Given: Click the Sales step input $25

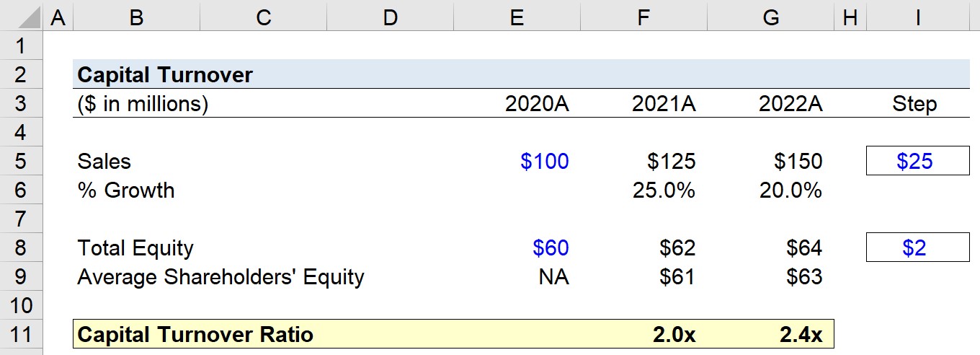Looking at the screenshot, I should tap(918, 162).
